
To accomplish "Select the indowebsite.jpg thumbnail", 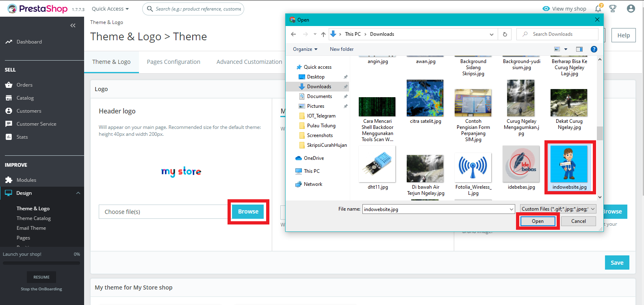I will point(569,165).
